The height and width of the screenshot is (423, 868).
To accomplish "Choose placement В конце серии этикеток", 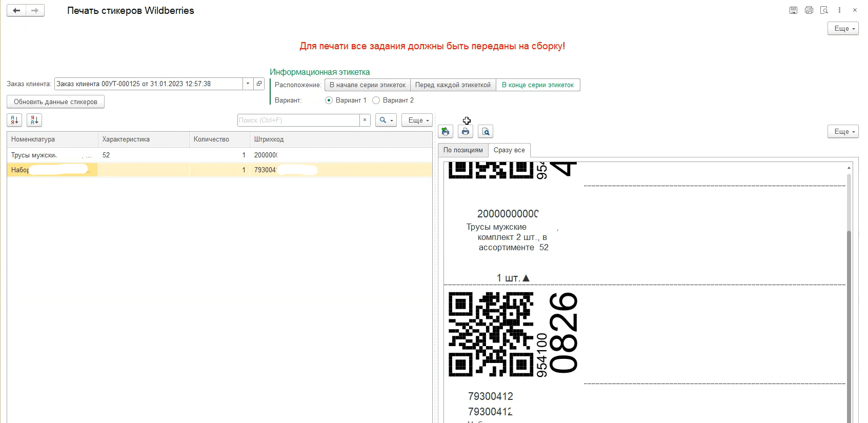I will pos(538,85).
